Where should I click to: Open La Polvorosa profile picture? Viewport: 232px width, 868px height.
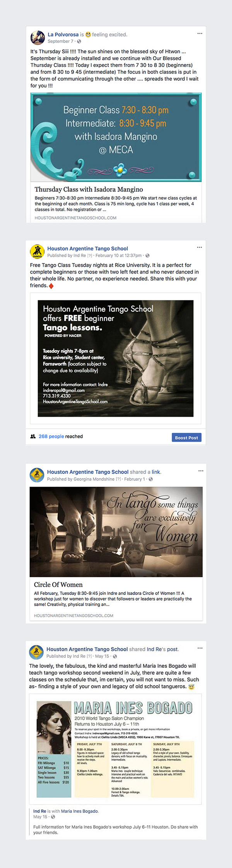point(37,37)
